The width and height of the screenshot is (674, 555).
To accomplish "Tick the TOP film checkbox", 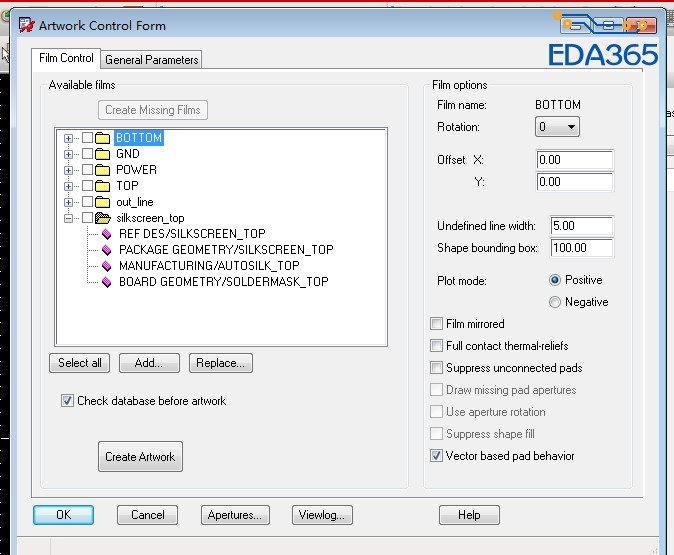I will (x=87, y=186).
